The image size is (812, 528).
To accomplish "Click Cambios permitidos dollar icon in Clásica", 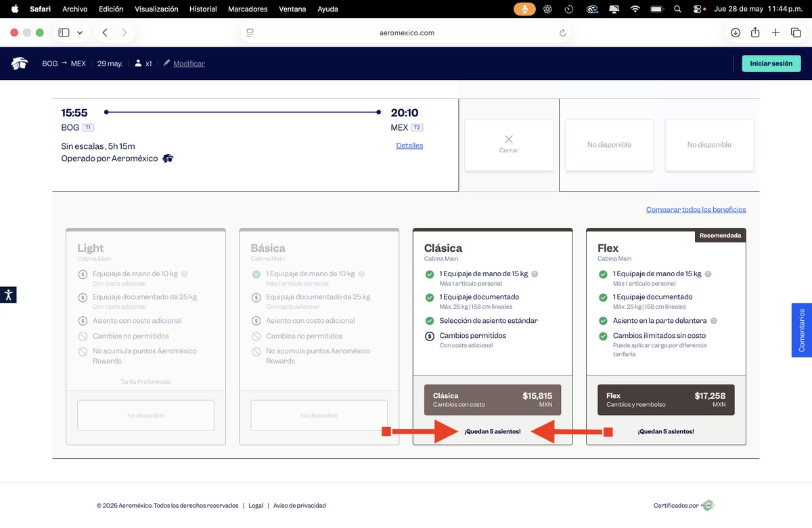I will pos(429,336).
